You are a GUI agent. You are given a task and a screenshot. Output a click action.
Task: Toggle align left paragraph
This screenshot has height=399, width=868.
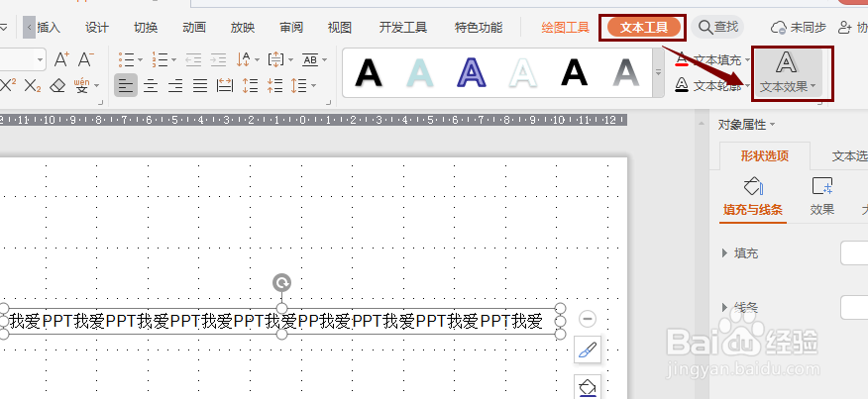[126, 86]
